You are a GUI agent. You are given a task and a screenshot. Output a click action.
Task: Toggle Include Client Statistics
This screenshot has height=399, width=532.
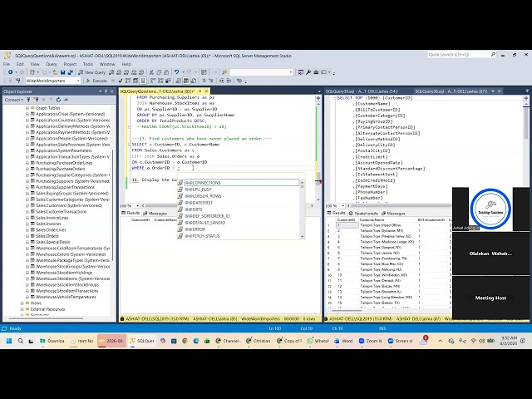coord(168,81)
